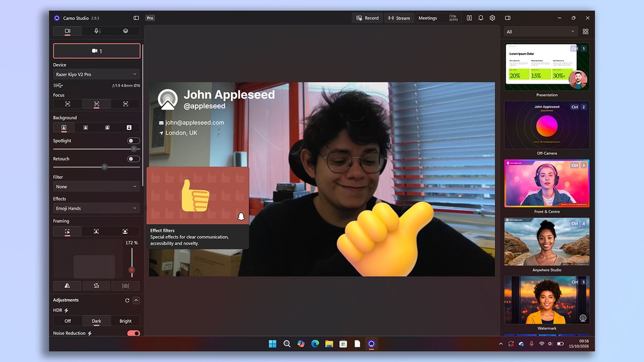
Task: Adjust the Retouch strength slider
Action: pos(97,167)
